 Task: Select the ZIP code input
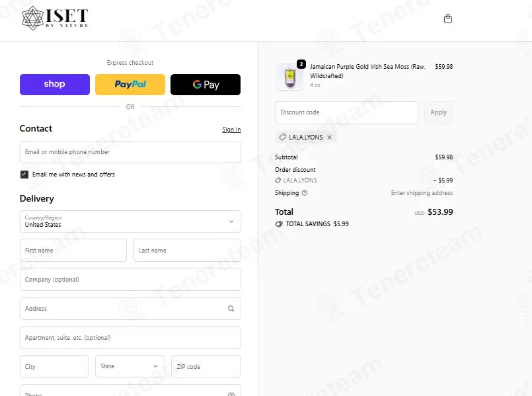pos(206,366)
